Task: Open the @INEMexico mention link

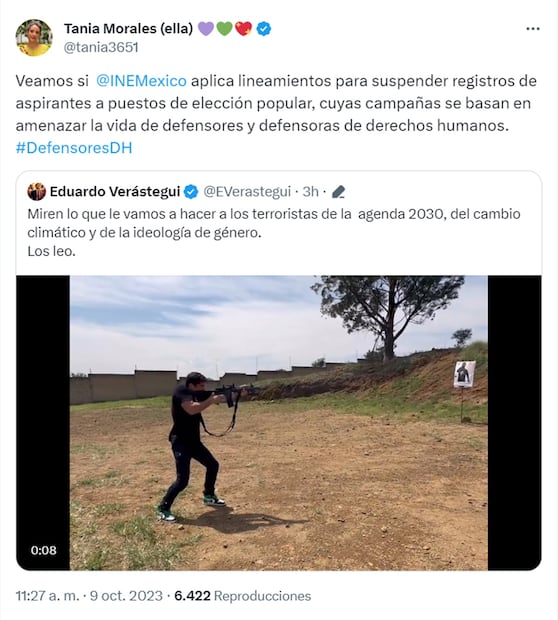Action: [x=141, y=81]
